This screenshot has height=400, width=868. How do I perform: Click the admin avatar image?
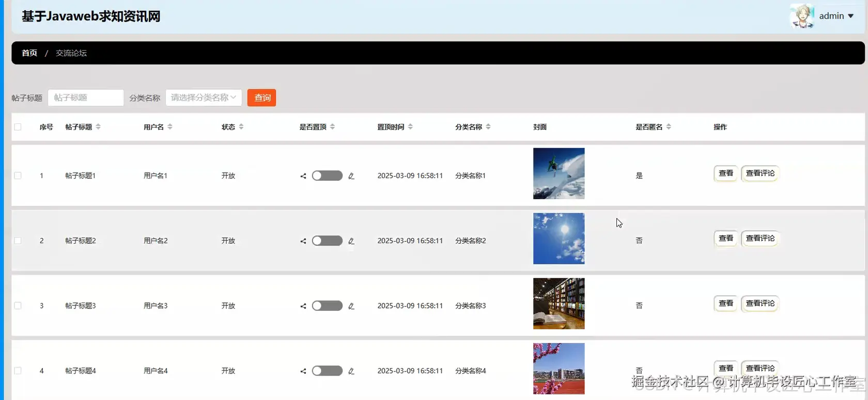[x=802, y=16]
